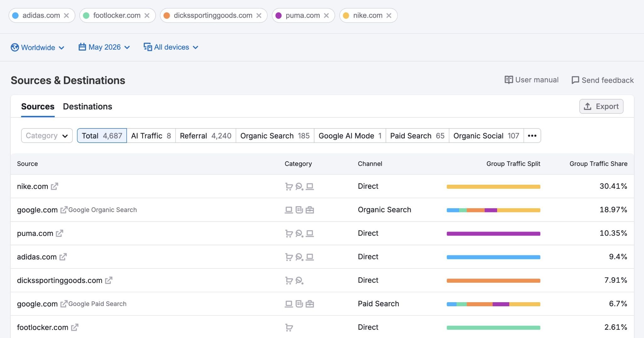This screenshot has height=338, width=644.
Task: Open the more filters ellipsis menu
Action: 532,136
